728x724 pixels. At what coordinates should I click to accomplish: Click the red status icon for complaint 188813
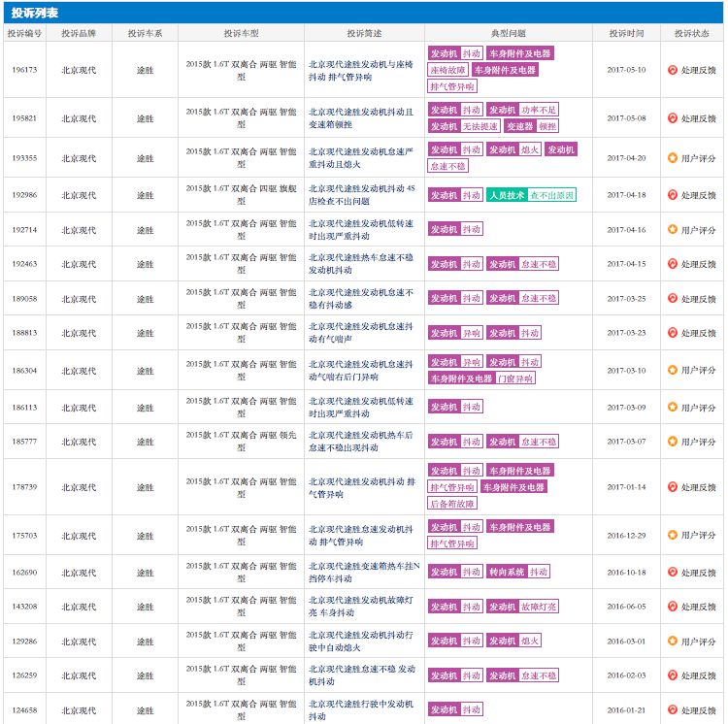(672, 333)
